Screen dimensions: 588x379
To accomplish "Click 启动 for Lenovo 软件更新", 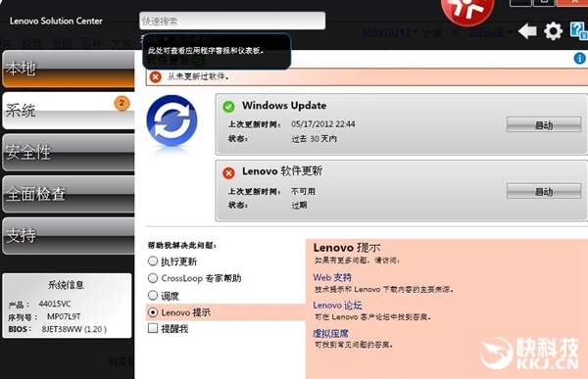I will click(x=544, y=191).
